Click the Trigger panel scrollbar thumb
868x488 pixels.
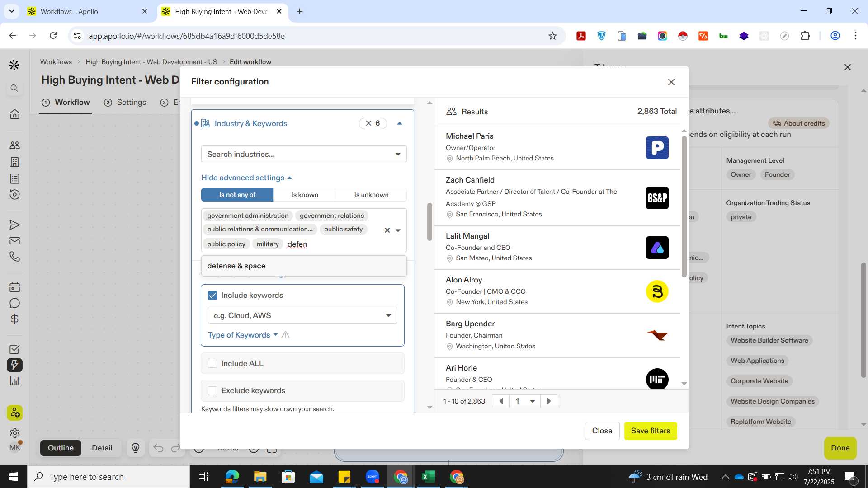click(863, 320)
